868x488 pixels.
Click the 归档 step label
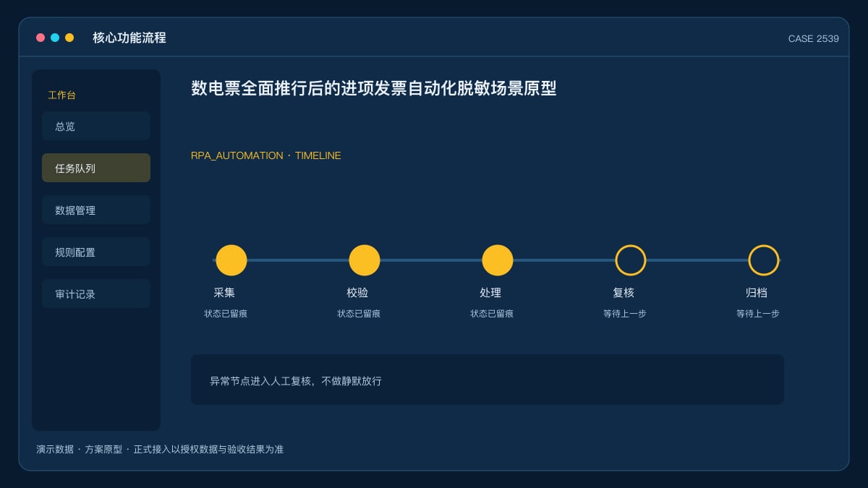[757, 293]
